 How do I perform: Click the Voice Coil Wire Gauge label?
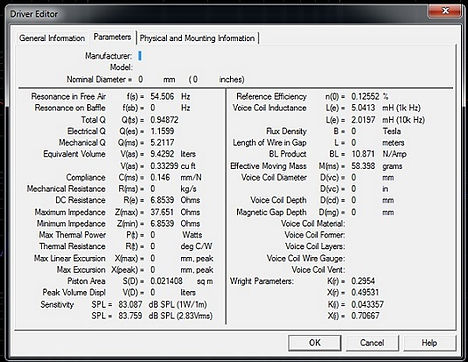(x=306, y=258)
